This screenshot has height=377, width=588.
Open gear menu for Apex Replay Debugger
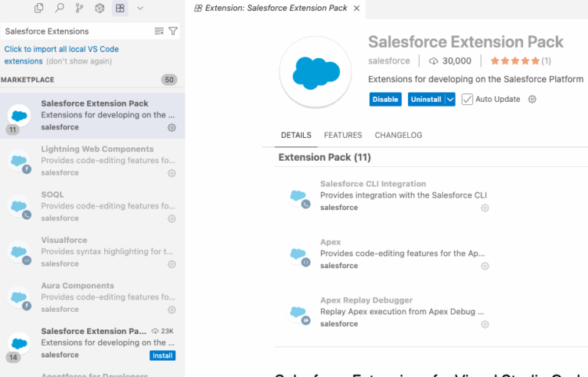point(485,324)
